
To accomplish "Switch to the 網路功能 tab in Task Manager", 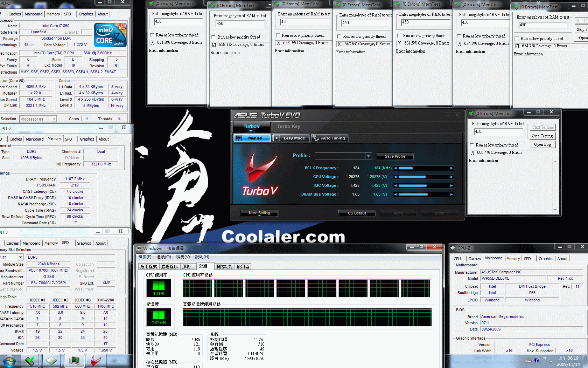I will click(224, 267).
